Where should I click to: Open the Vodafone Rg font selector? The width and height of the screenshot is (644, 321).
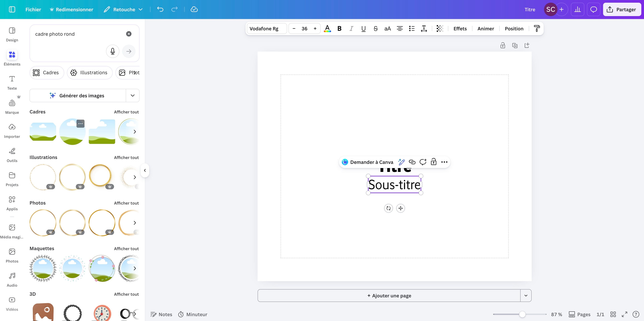pyautogui.click(x=266, y=28)
